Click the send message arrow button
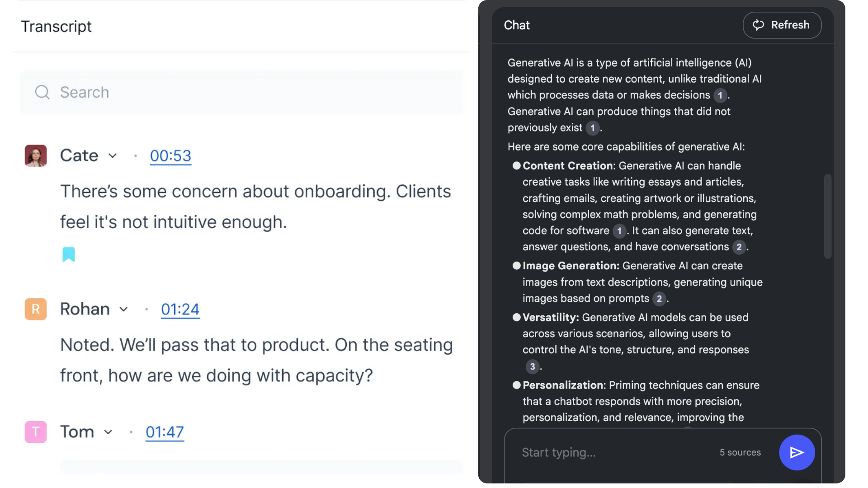 797,452
